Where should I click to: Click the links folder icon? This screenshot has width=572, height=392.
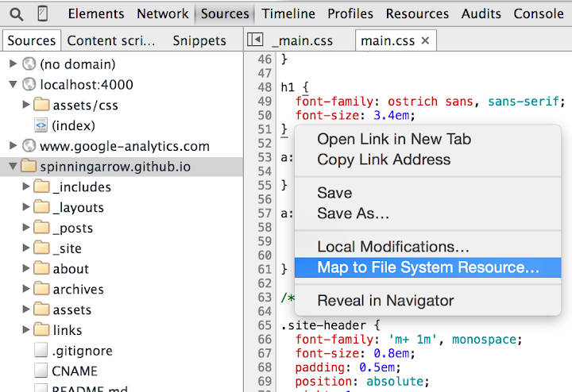(x=41, y=329)
